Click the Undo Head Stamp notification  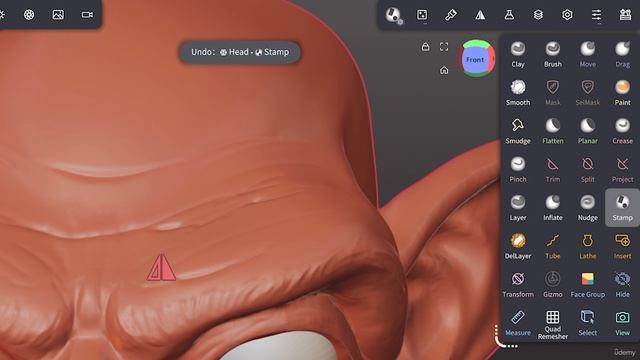tap(240, 52)
